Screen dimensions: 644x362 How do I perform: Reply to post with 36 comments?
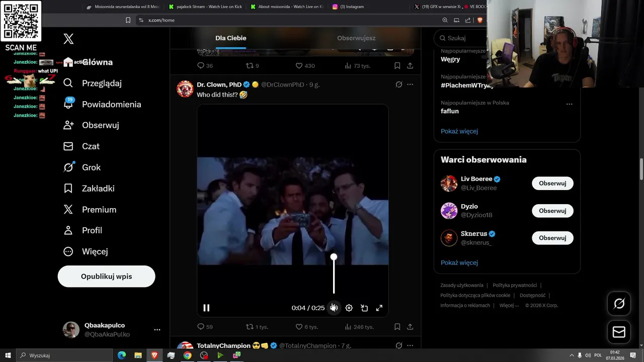click(205, 66)
